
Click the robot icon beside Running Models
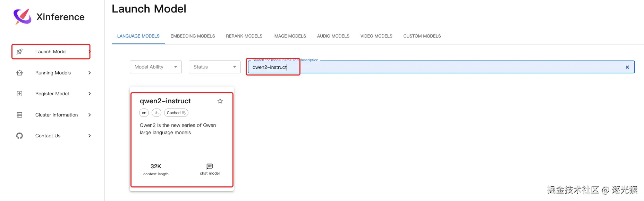pos(20,73)
